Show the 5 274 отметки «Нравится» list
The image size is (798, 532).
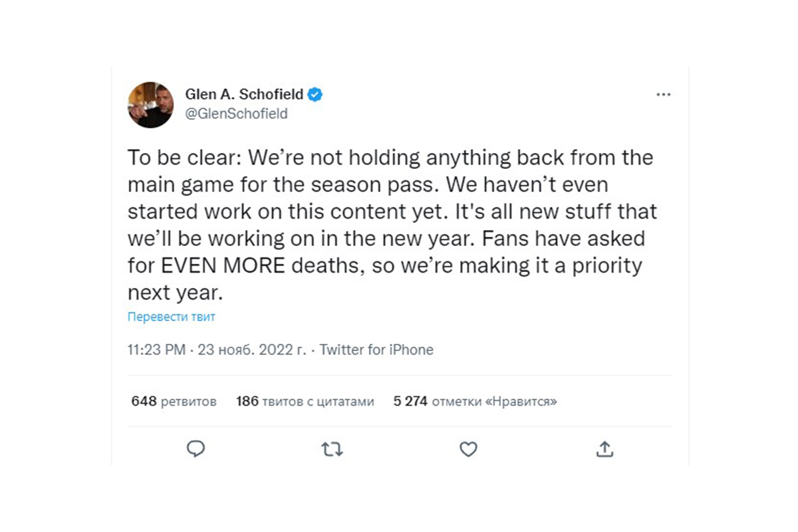pyautogui.click(x=475, y=402)
